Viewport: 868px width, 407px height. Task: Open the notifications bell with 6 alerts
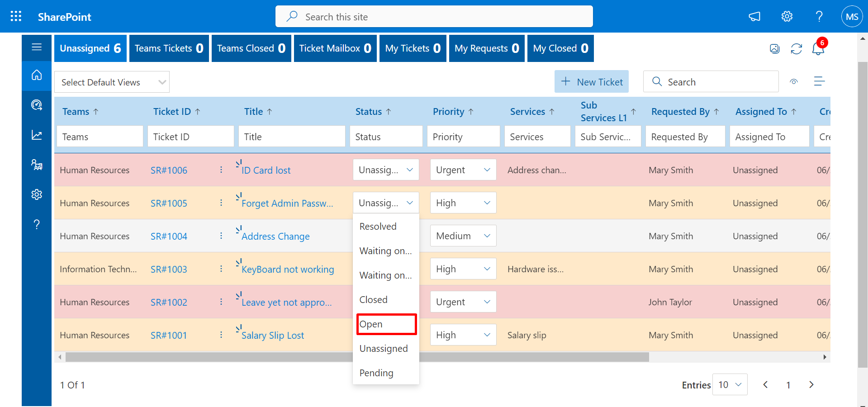[x=818, y=48]
